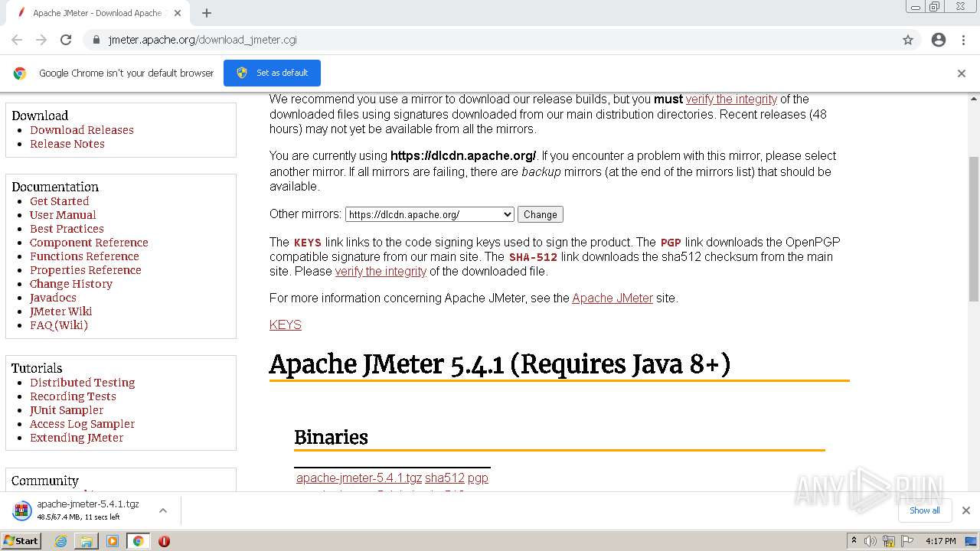The image size is (980, 551).
Task: Close the Apache JMeter tab
Action: tap(178, 13)
